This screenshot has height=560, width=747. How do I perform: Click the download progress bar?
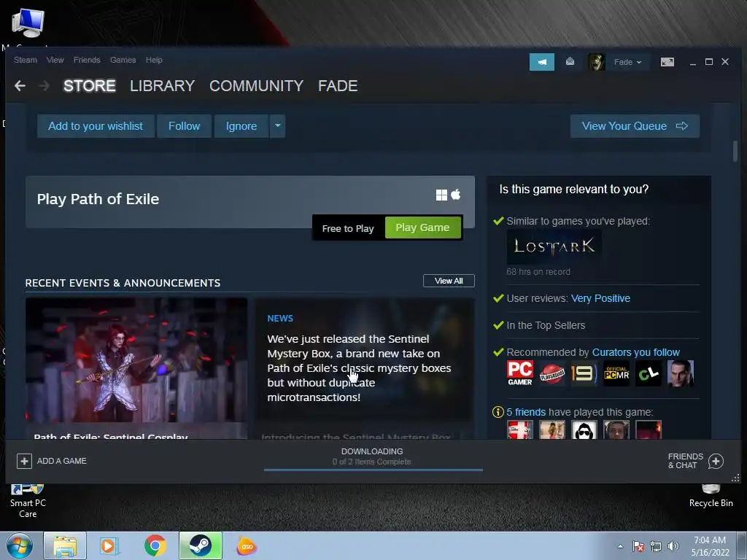[373, 470]
